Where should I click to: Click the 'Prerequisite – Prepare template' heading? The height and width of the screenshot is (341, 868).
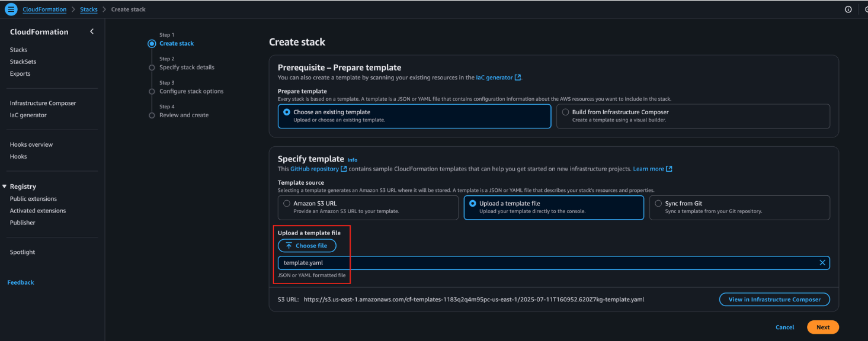339,67
